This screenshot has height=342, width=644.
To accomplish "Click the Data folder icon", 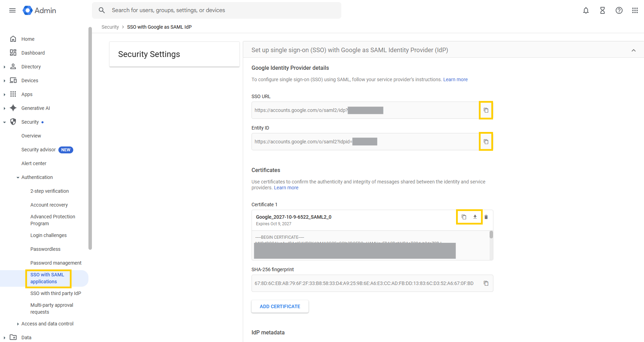I will click(13, 337).
